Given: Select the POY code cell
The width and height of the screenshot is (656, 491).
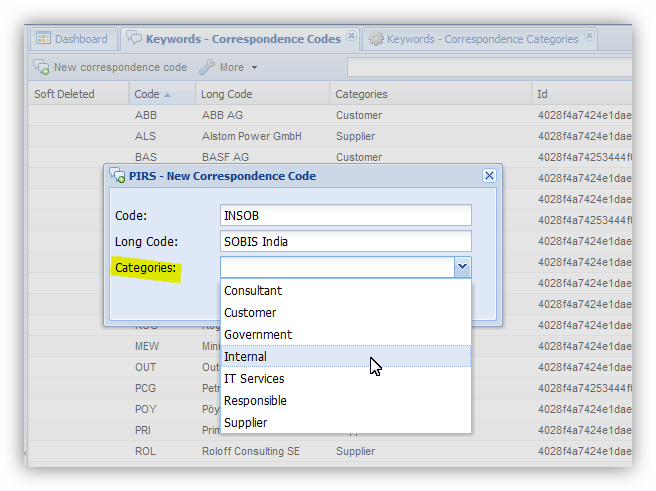Looking at the screenshot, I should pos(146,409).
